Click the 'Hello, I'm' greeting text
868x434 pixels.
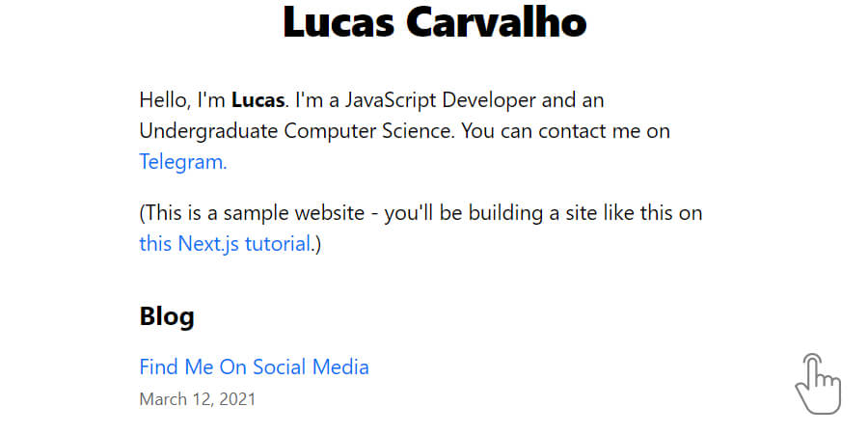(182, 101)
